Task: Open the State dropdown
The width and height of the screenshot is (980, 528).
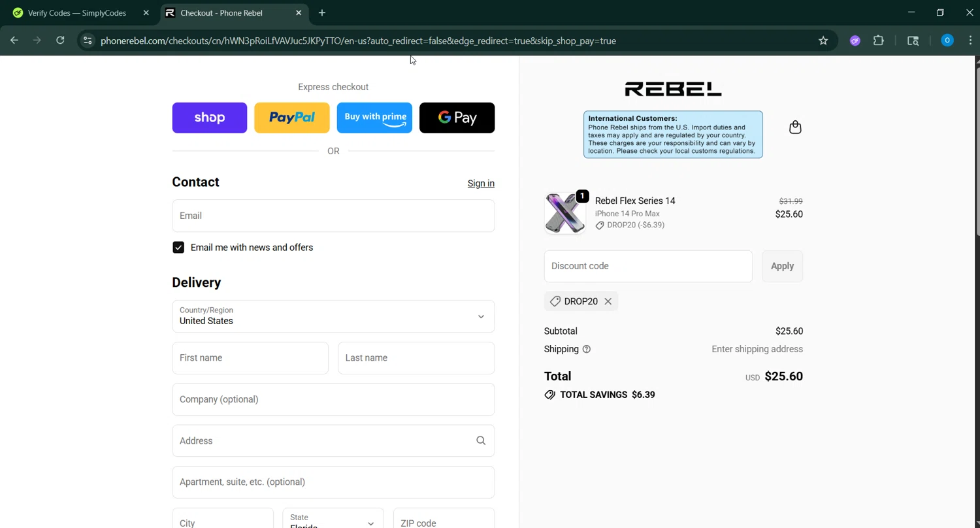Action: point(333,520)
